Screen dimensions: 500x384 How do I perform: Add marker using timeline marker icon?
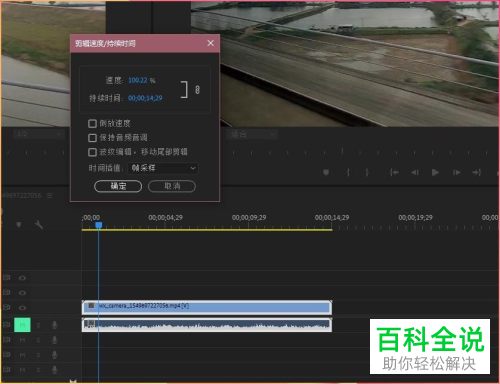click(19, 225)
